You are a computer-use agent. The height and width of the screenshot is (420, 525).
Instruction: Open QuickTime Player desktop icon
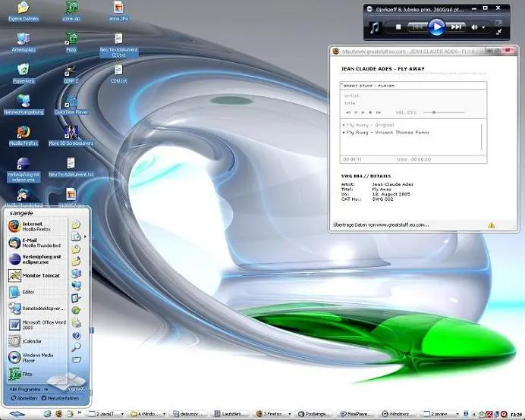pos(71,102)
